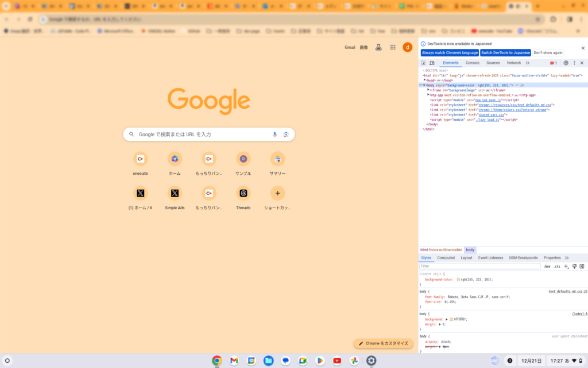Open the Files app on the shelf

(269, 361)
